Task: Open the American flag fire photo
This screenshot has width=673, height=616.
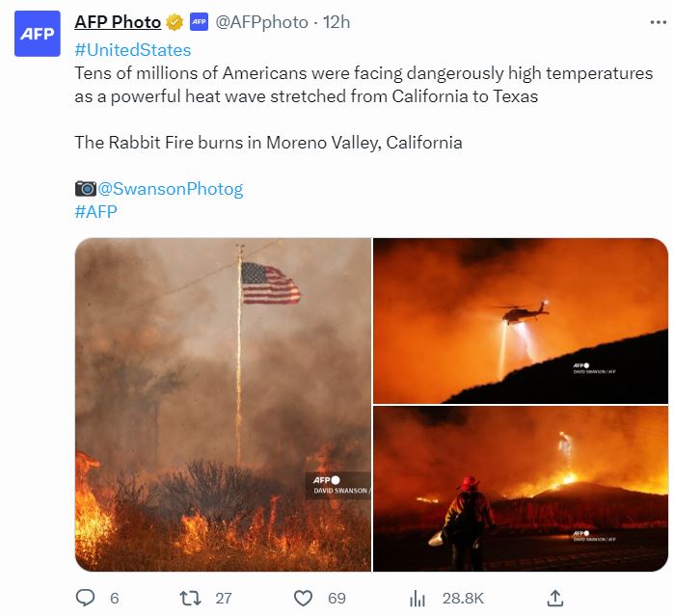Action: (223, 405)
